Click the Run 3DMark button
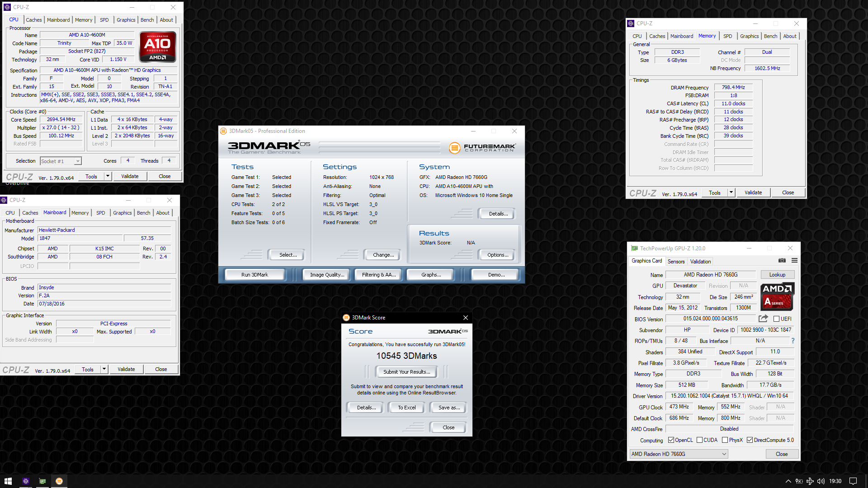This screenshot has height=488, width=868. coord(255,275)
